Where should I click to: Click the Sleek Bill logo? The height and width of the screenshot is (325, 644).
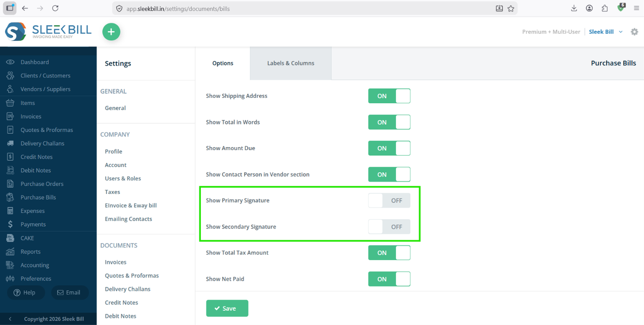click(x=48, y=32)
